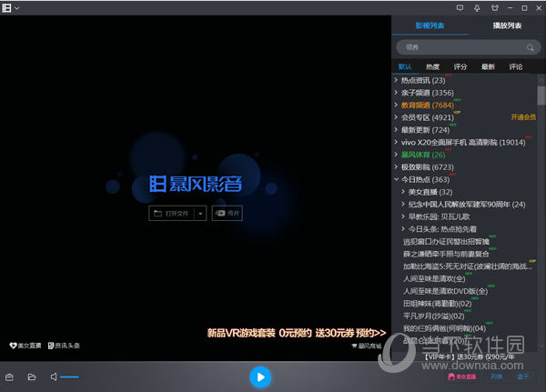546x392 pixels.
Task: Focus the search input field in sidebar
Action: [469, 47]
